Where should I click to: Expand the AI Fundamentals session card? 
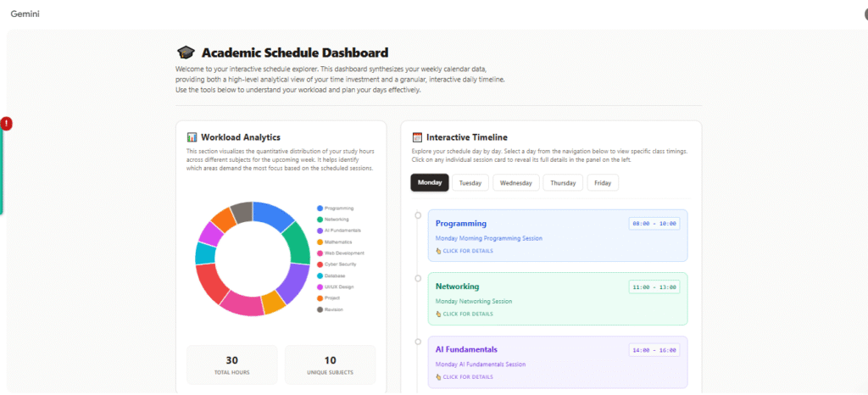[x=557, y=362]
